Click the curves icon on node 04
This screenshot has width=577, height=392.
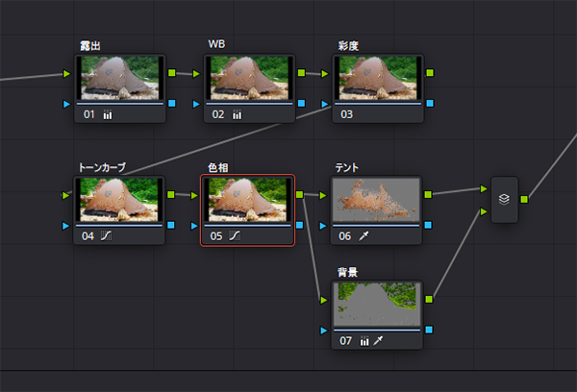[x=107, y=235]
